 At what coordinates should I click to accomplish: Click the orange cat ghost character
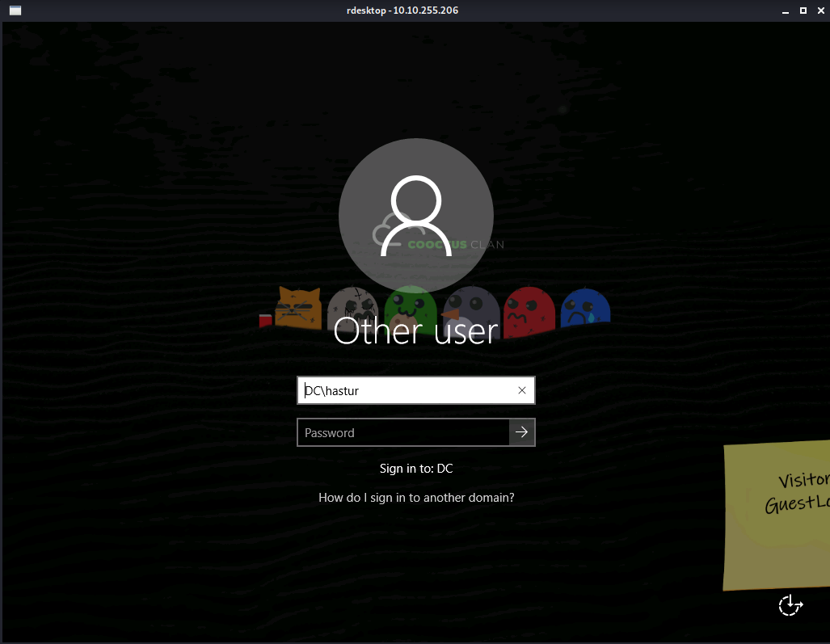(298, 307)
